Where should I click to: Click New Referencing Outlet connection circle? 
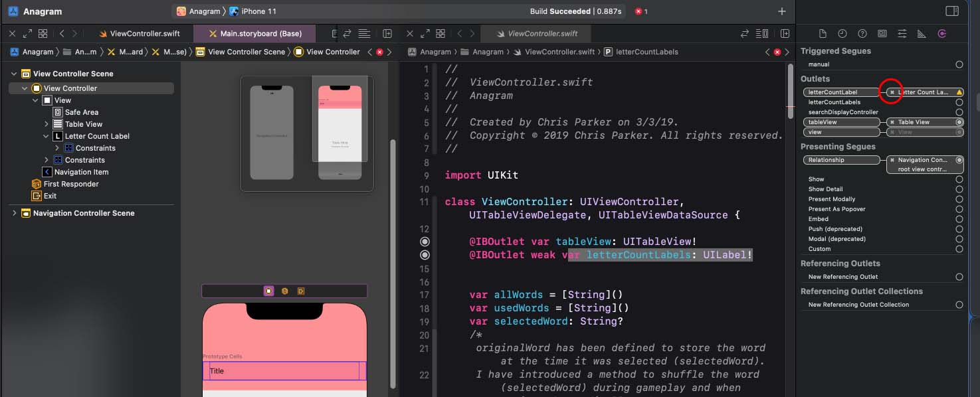click(959, 277)
